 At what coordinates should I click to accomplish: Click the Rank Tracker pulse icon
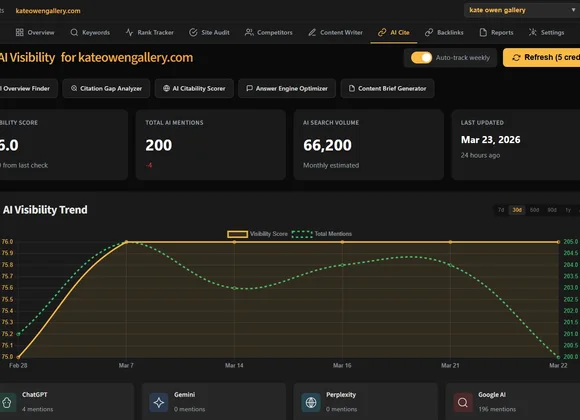(x=129, y=33)
